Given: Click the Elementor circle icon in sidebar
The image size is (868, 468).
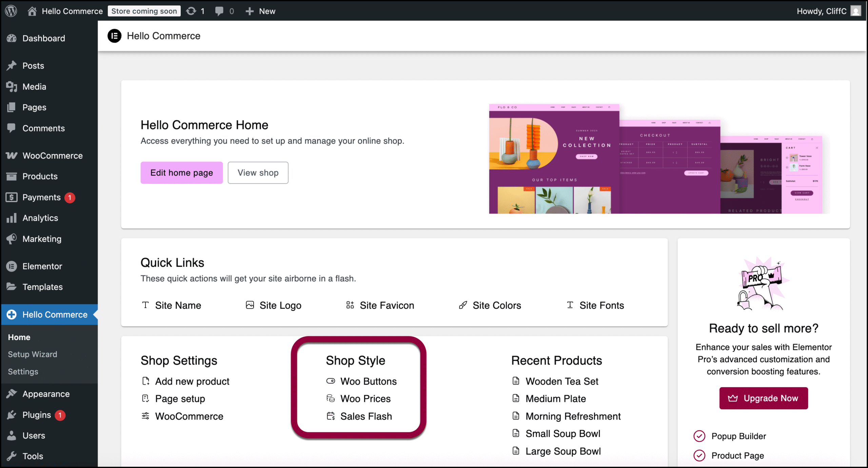Looking at the screenshot, I should [12, 266].
